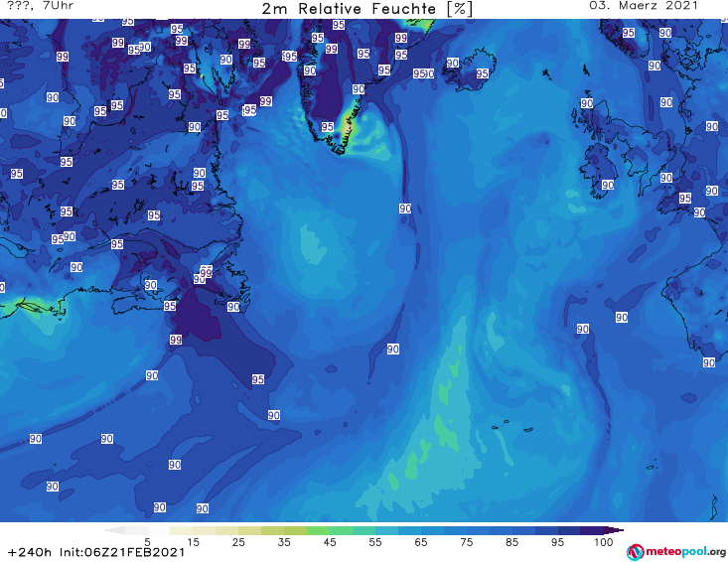Click the '90' contour label over Ireland
This screenshot has width=728, height=562.
click(x=607, y=185)
